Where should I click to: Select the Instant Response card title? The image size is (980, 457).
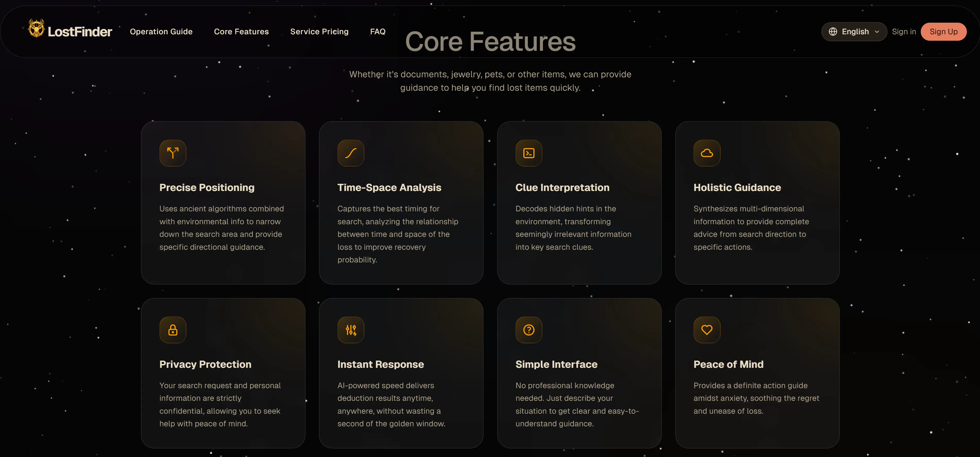tap(381, 364)
